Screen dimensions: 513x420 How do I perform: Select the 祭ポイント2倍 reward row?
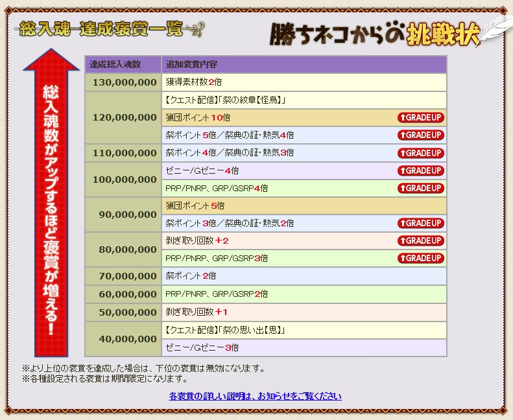coord(304,276)
